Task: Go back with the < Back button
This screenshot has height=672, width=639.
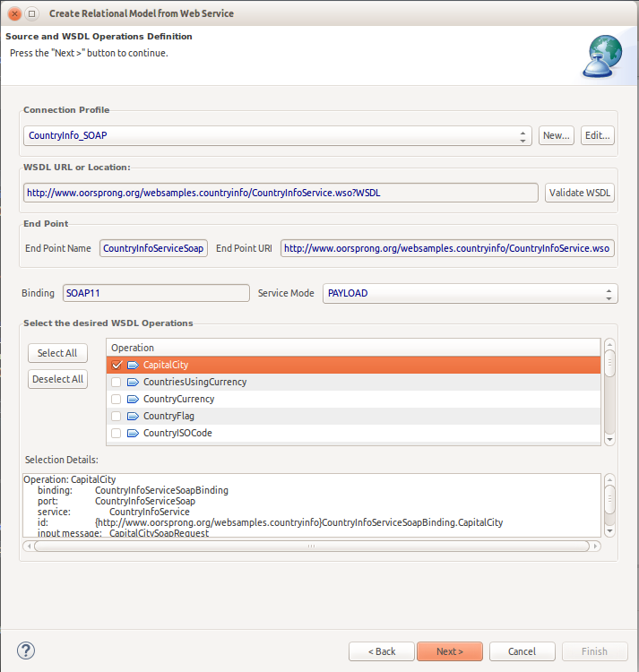Action: coord(382,651)
